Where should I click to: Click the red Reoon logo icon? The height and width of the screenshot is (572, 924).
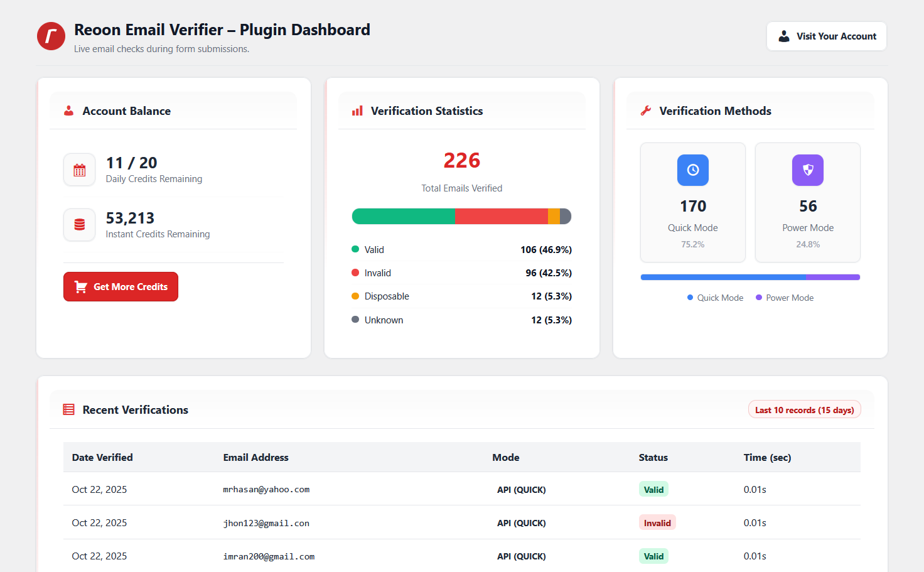pos(51,36)
